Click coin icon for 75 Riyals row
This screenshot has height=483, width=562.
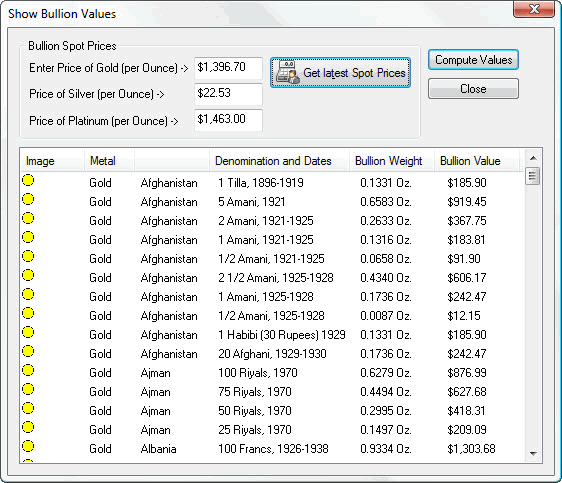tap(28, 389)
